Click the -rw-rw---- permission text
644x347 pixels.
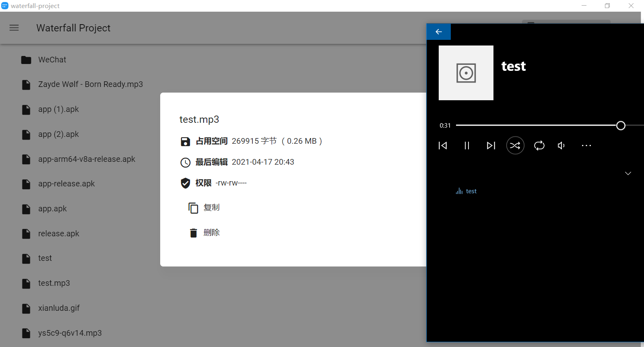231,183
